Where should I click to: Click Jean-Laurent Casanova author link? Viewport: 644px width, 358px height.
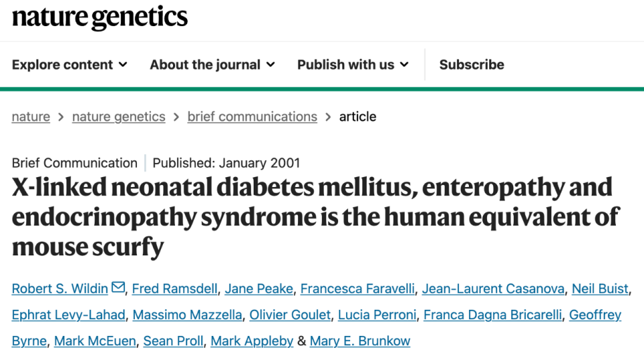click(x=493, y=289)
